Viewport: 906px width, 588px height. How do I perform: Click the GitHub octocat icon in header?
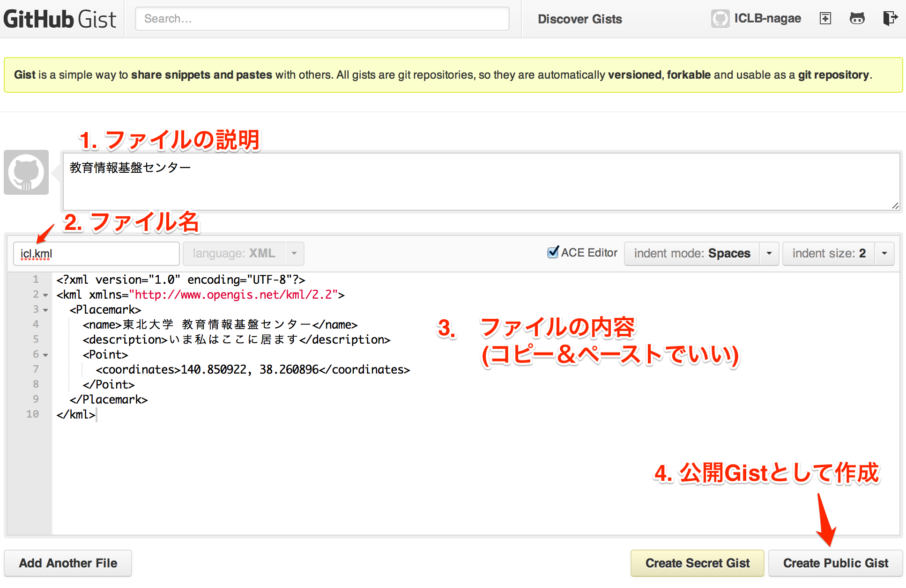pos(857,18)
